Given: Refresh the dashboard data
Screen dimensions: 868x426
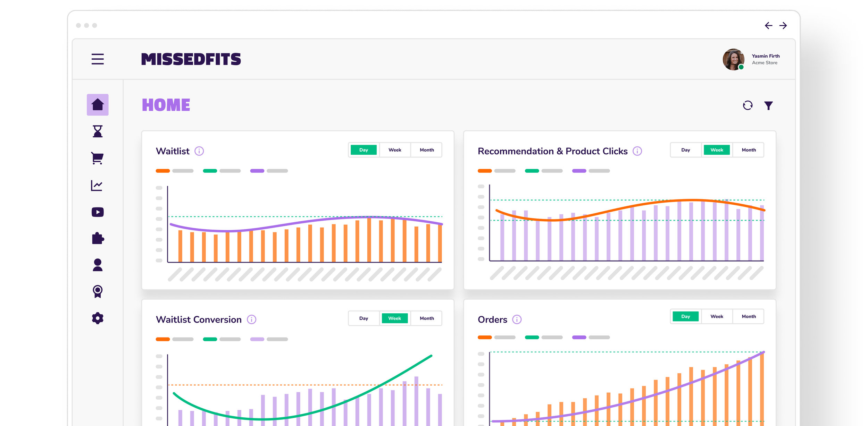Looking at the screenshot, I should tap(748, 105).
